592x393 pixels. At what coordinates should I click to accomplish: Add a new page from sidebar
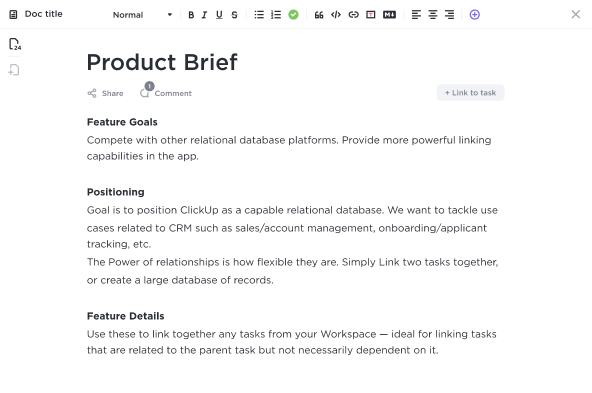coord(14,70)
